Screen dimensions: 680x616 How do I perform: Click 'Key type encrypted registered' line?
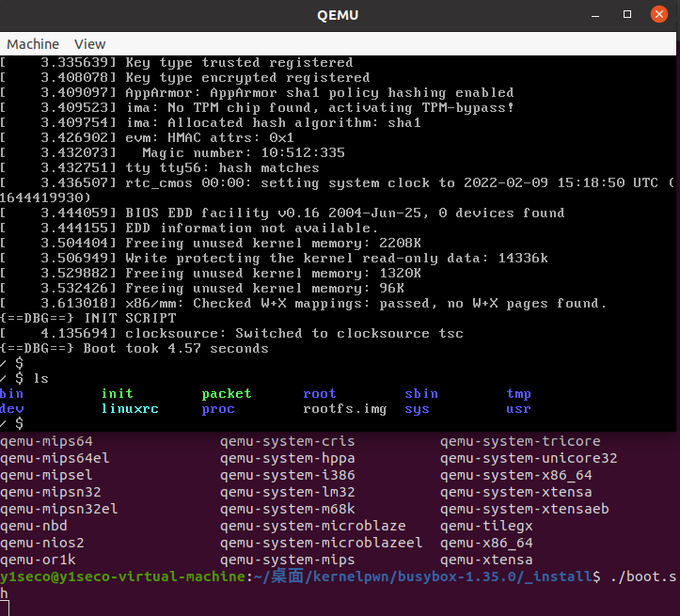[x=185, y=78]
